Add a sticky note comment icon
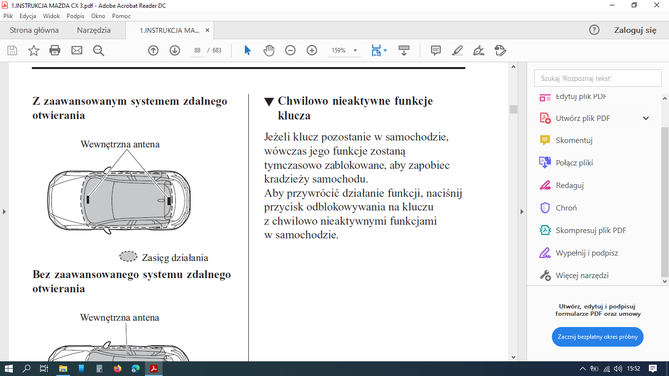Screen dimensions: 669x376 click(x=436, y=50)
